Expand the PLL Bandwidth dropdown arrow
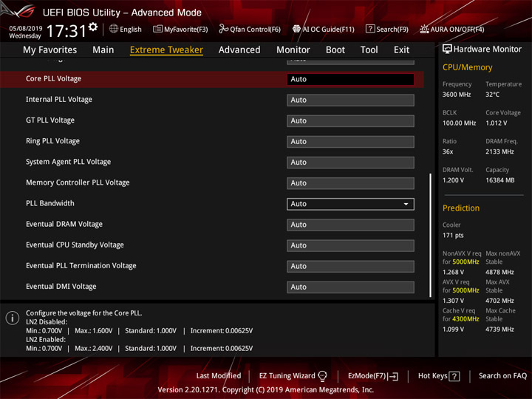Screen dimensions: 532x399 [x=406, y=204]
